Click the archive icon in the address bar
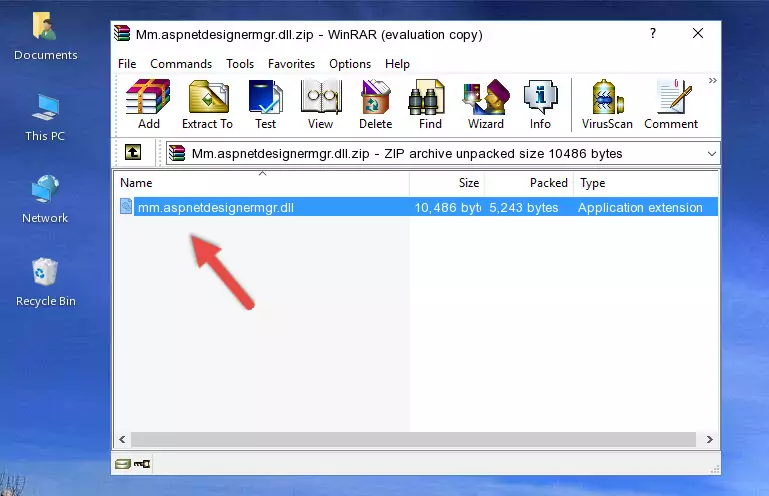The width and height of the screenshot is (769, 496). [x=177, y=153]
